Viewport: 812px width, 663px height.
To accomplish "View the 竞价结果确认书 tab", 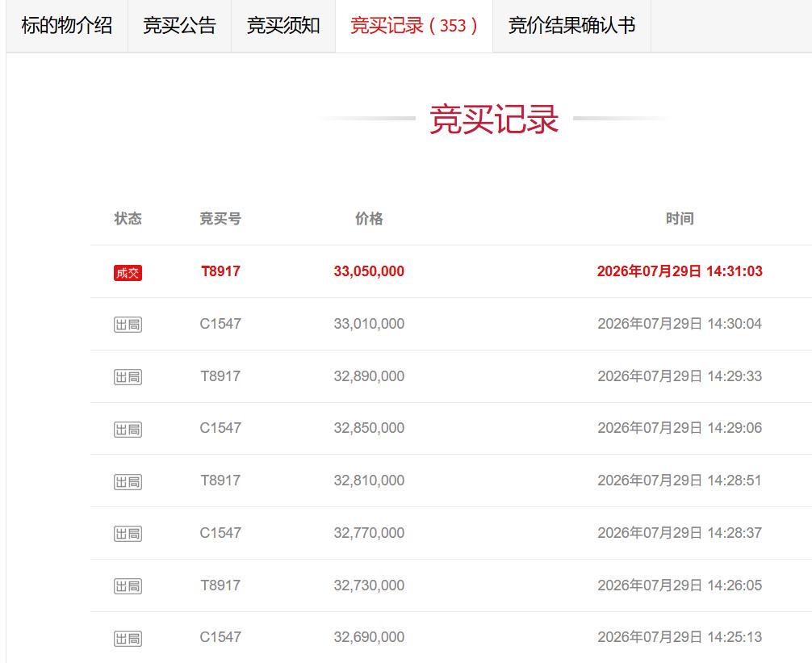I will [571, 26].
